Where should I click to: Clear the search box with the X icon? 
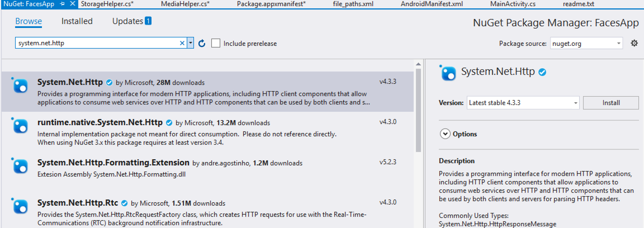tap(182, 43)
